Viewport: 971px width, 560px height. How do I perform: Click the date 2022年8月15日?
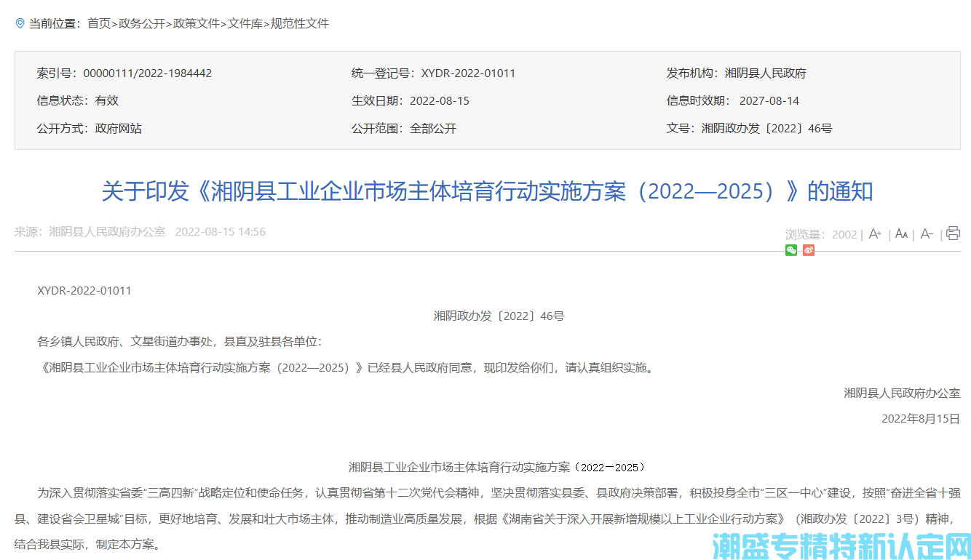pyautogui.click(x=921, y=419)
